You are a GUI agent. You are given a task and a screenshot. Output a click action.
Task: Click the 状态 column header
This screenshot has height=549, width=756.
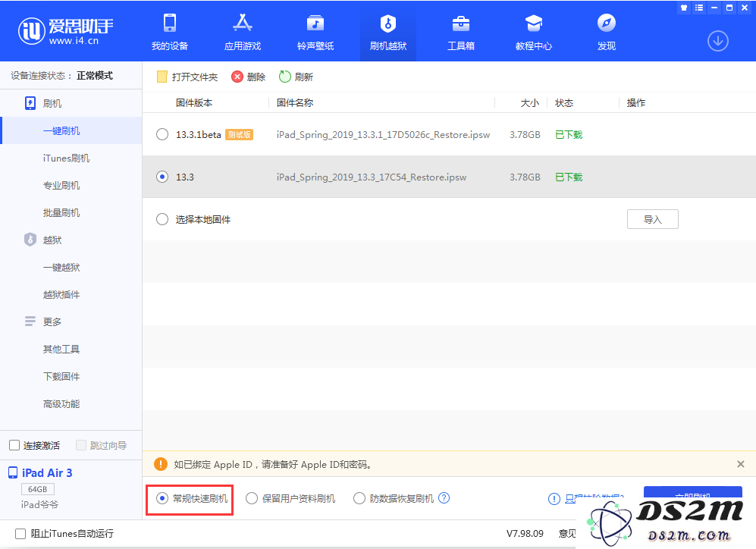(x=564, y=102)
